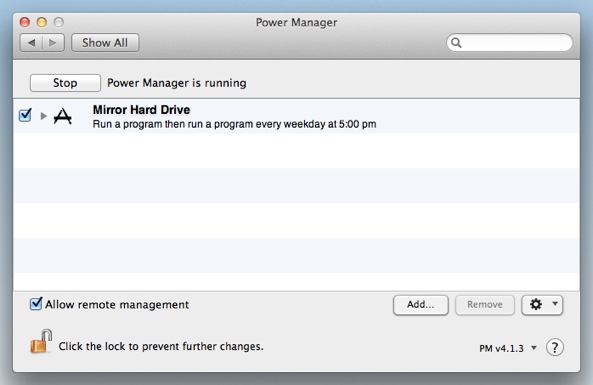Open Show All preferences
The width and height of the screenshot is (593, 385).
pyautogui.click(x=105, y=43)
